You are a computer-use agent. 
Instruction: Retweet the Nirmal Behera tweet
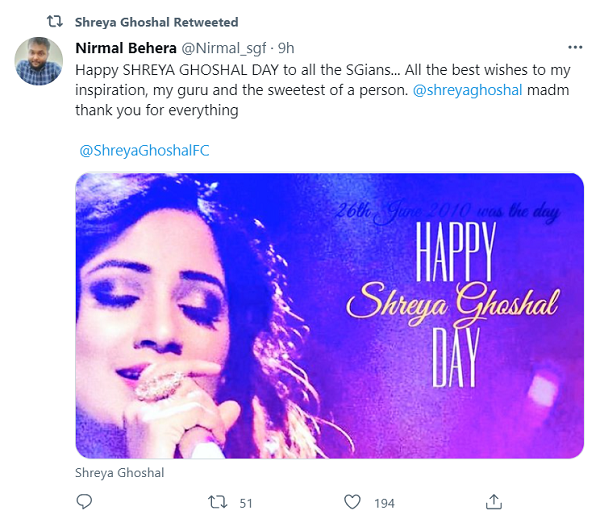(x=216, y=501)
